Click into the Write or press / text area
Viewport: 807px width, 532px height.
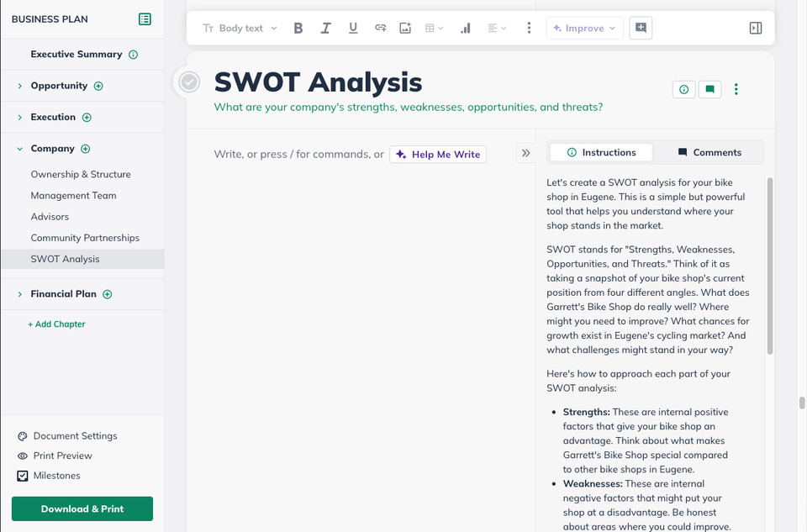298,155
